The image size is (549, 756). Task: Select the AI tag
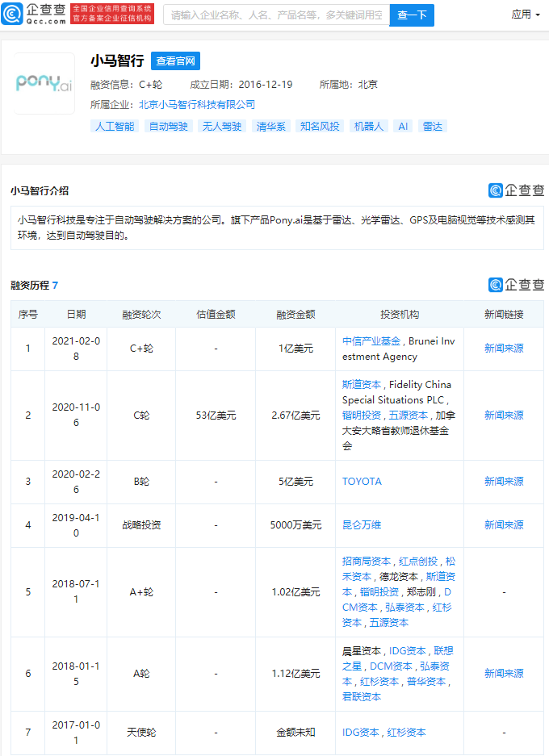pos(403,127)
